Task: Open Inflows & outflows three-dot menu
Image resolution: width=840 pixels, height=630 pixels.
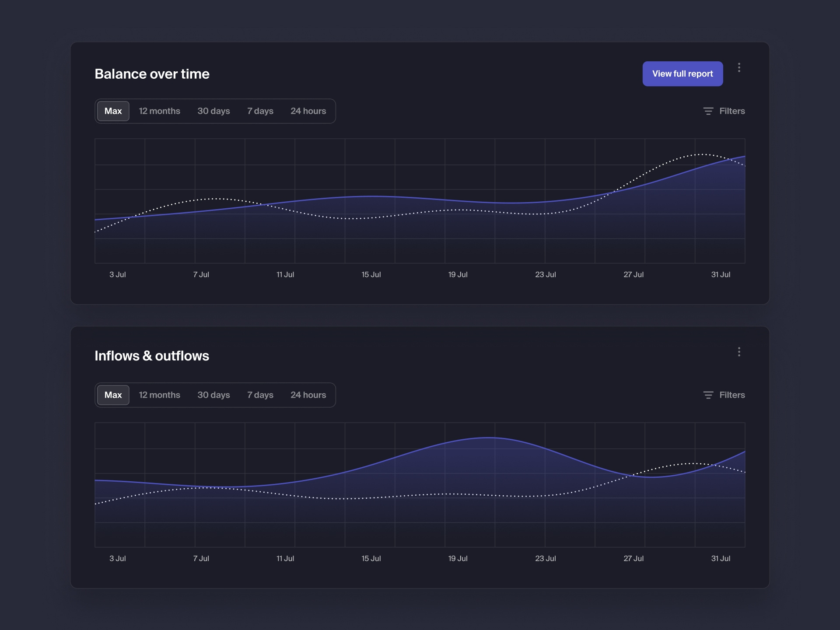Action: pos(739,352)
